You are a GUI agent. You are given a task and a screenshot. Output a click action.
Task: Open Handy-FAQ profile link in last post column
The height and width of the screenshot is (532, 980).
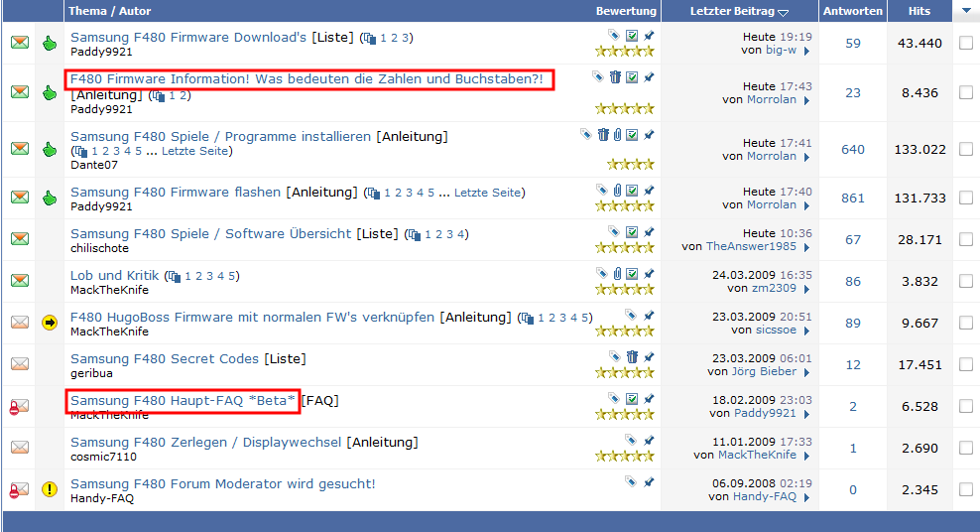(765, 496)
